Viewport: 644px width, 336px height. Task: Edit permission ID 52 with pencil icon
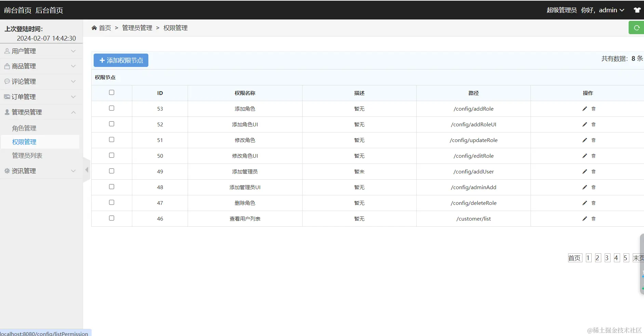pos(585,124)
